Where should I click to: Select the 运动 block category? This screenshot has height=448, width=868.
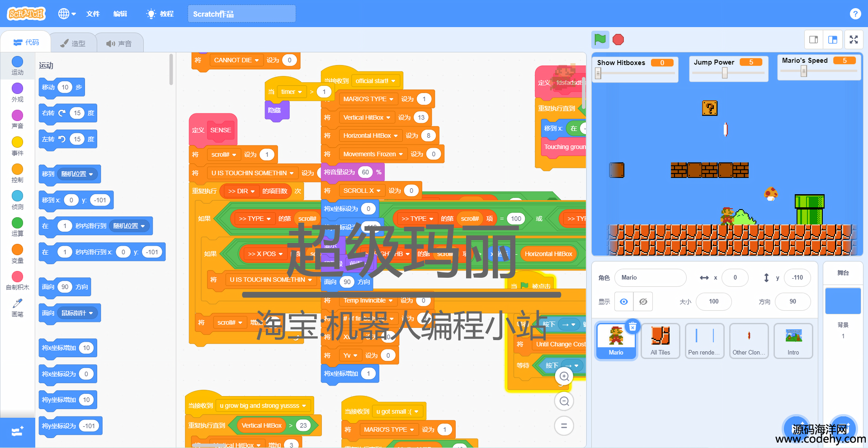click(17, 66)
